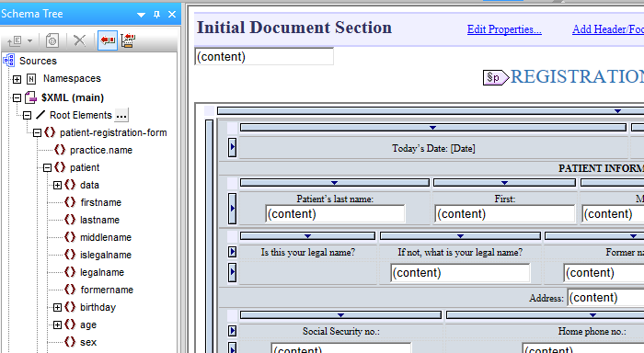The image size is (644, 353).
Task: Click the make global template toolbar icon
Action: coord(52,40)
